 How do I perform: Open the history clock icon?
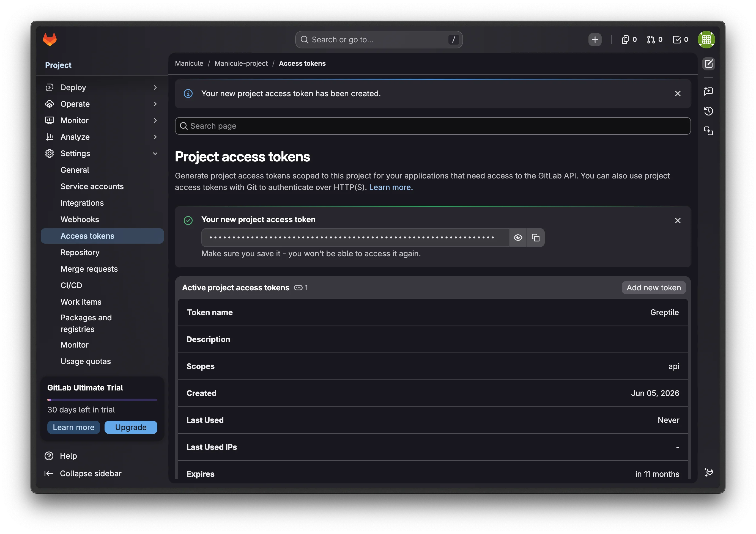[708, 111]
